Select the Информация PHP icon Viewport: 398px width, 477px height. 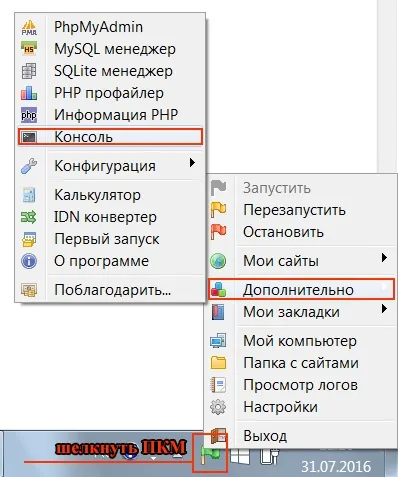[29, 115]
